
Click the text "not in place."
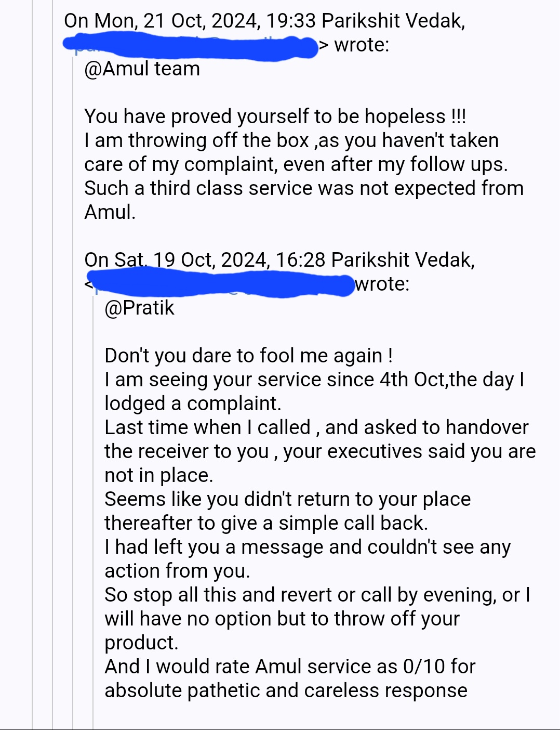(x=159, y=475)
